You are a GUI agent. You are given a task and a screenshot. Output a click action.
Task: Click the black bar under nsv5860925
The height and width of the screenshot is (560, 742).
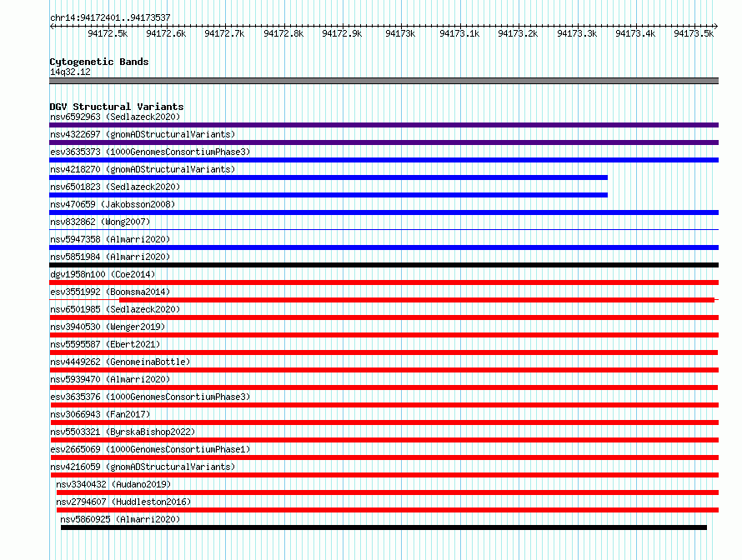pos(384,527)
